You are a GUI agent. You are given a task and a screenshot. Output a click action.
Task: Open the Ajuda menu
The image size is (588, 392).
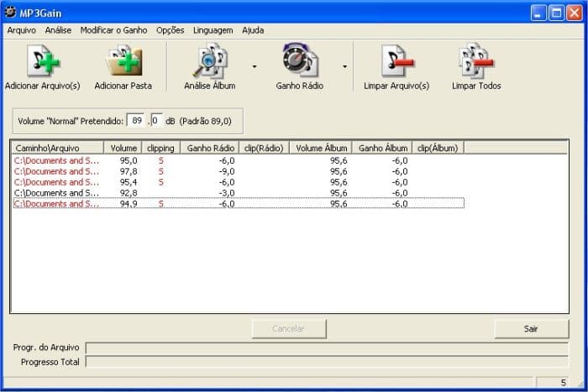pos(253,30)
